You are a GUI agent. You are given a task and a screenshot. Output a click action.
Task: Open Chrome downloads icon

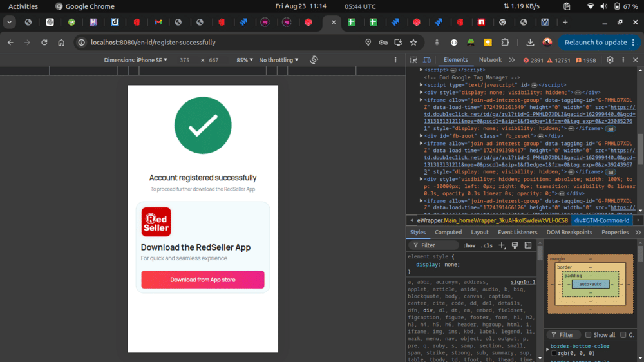click(x=530, y=43)
